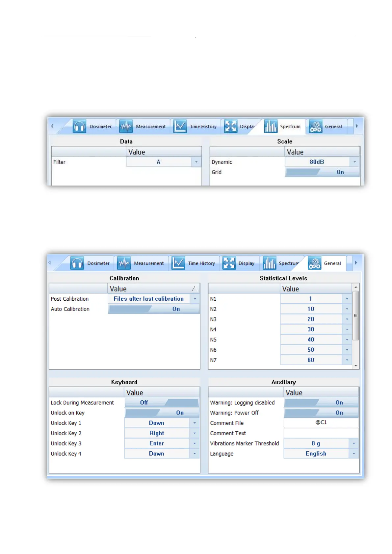Click tab scroll-left arrow in Spectrum panel
Screen dimensions: 392x554
(52, 126)
